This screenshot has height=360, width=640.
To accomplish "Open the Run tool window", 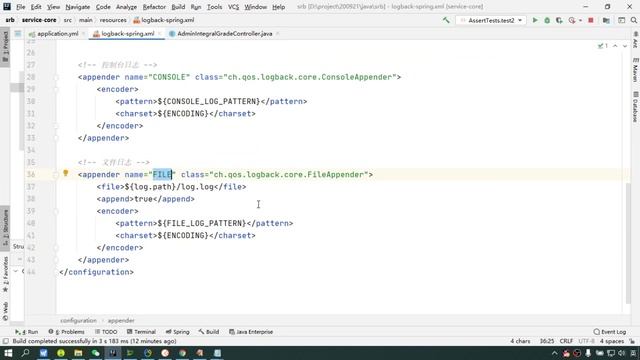I will pyautogui.click(x=27, y=332).
